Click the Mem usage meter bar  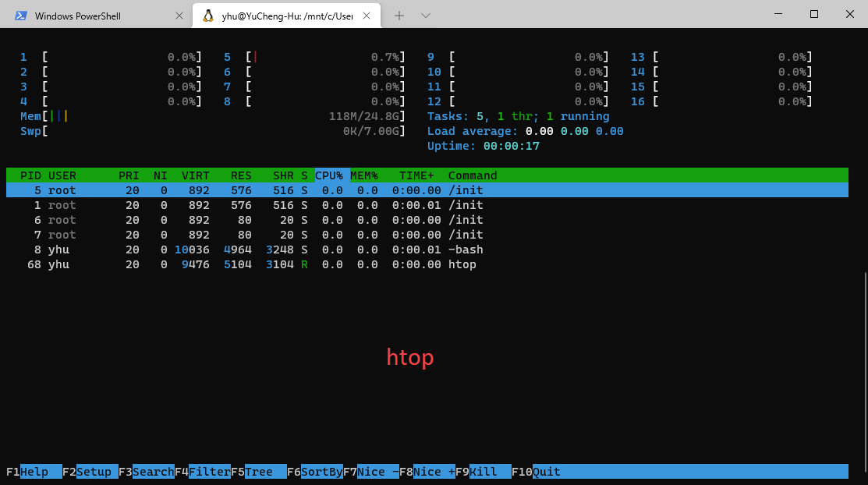coord(213,116)
